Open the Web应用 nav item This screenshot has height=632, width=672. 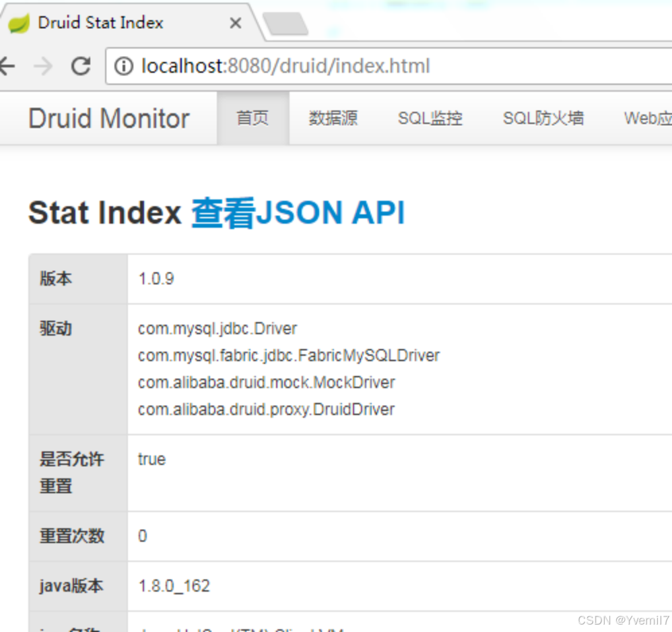[648, 119]
